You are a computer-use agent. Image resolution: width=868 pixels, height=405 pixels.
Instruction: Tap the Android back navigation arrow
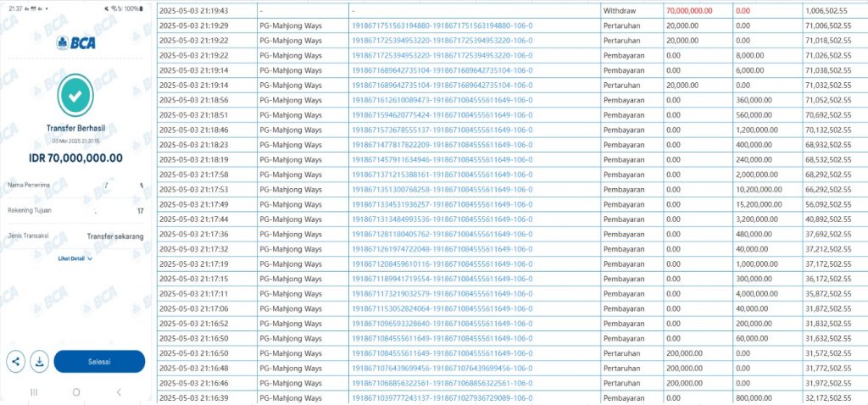click(119, 392)
